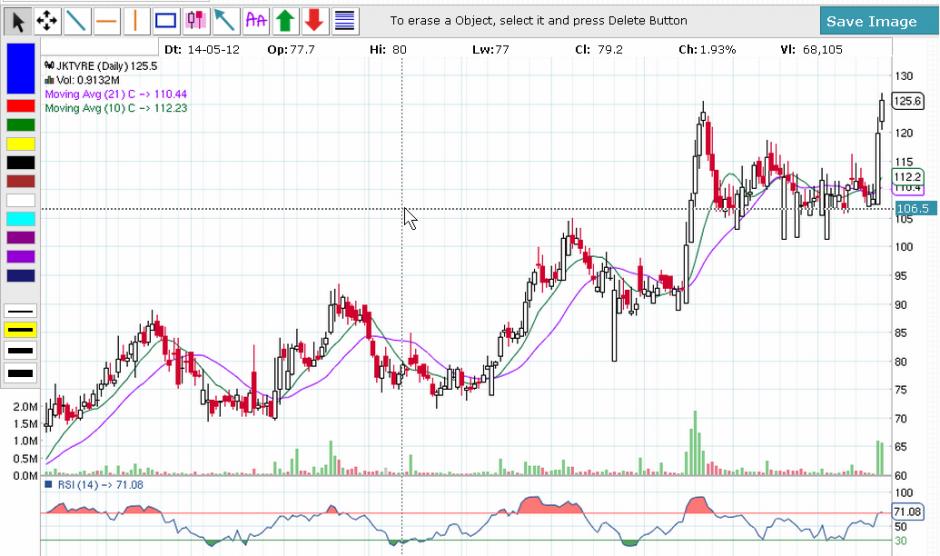Select the vertical line tool
Viewport: 940px width, 556px height.
pyautogui.click(x=135, y=21)
